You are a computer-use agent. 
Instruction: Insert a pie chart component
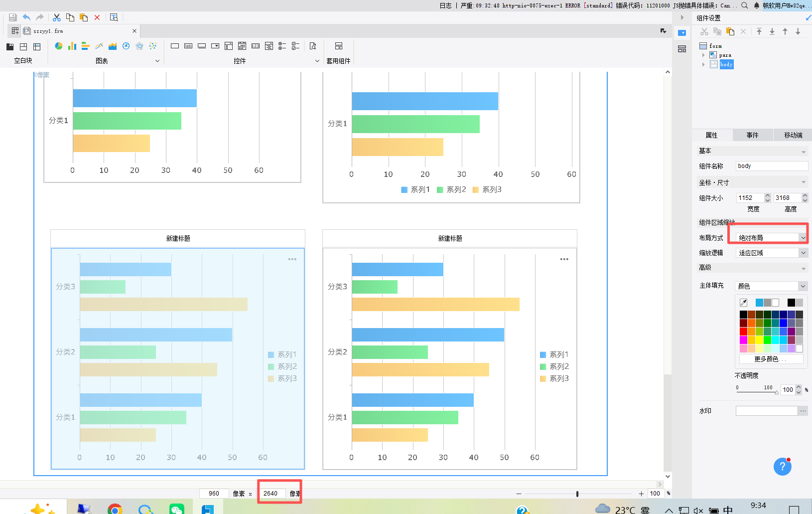tap(59, 46)
